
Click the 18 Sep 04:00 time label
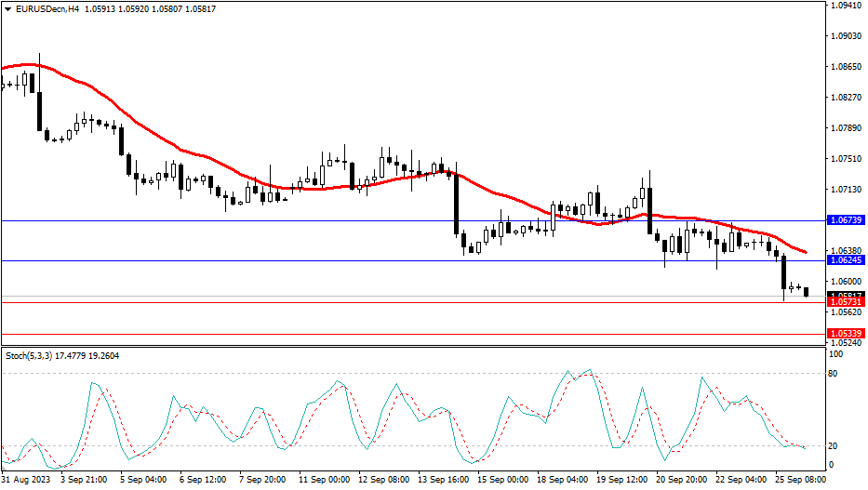click(564, 481)
